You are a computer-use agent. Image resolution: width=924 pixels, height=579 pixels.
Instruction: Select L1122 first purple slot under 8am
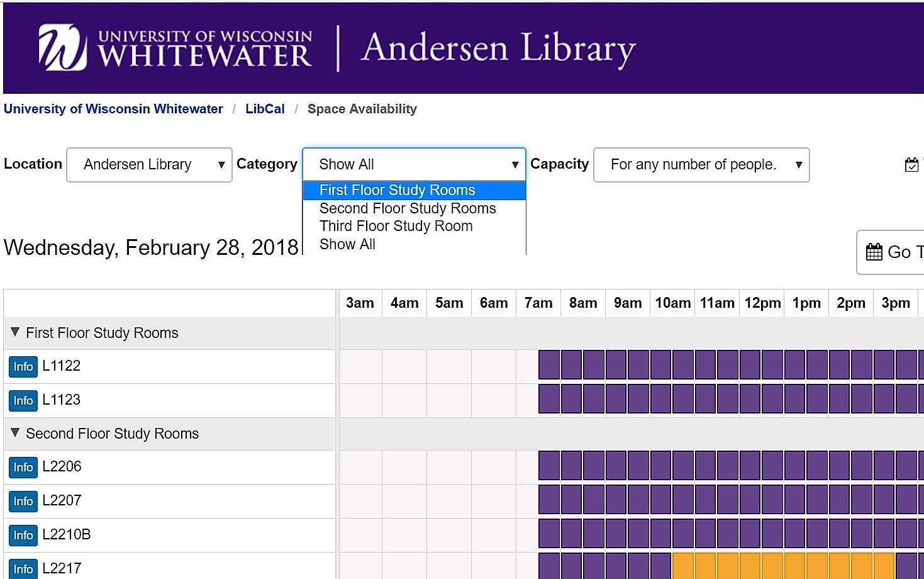(x=572, y=365)
